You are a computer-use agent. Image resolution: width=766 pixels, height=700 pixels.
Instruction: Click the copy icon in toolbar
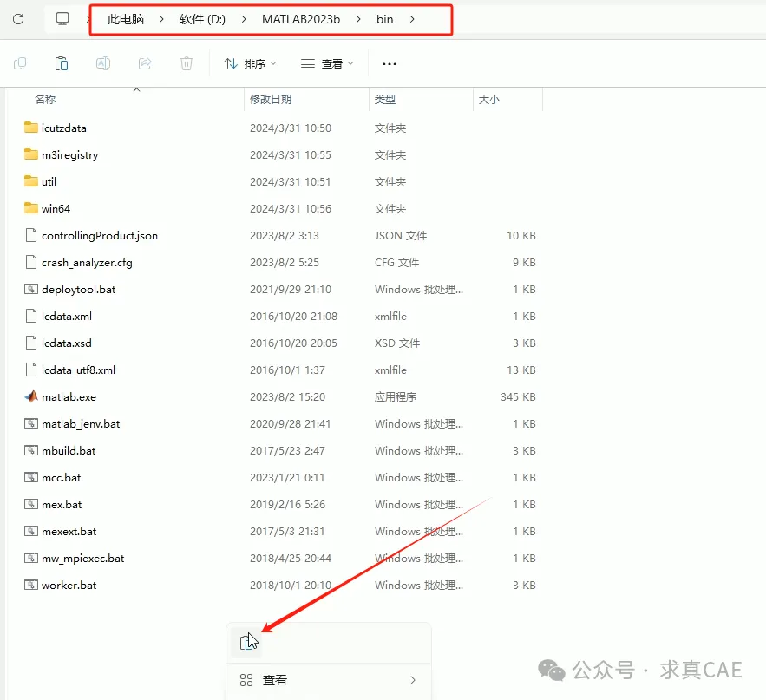[20, 63]
